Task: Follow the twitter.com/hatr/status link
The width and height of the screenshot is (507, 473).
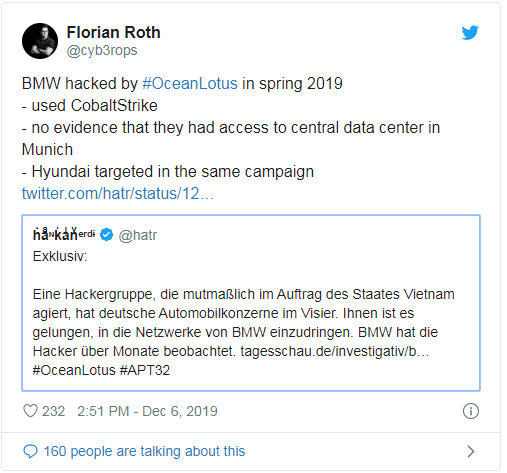Action: pyautogui.click(x=118, y=193)
